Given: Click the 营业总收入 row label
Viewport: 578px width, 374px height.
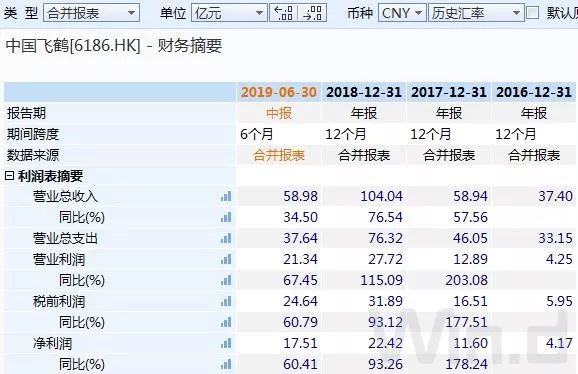Looking at the screenshot, I should (x=65, y=196).
